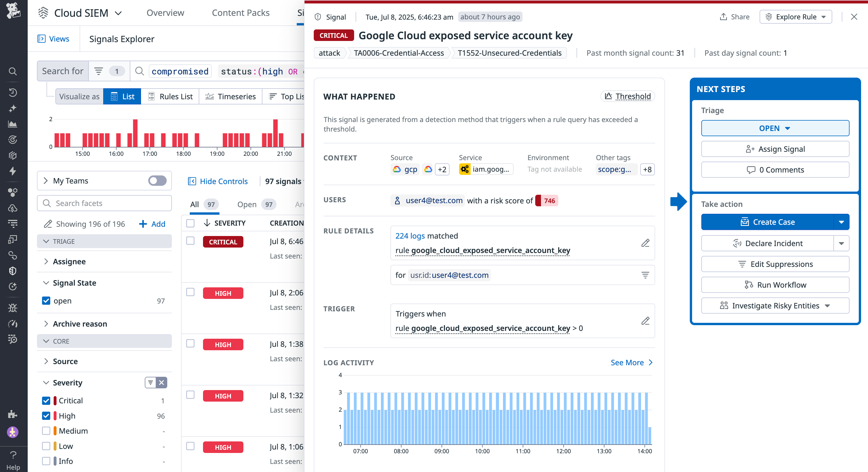This screenshot has width=868, height=472.
Task: Select Content Packs in the top menu
Action: pos(241,13)
